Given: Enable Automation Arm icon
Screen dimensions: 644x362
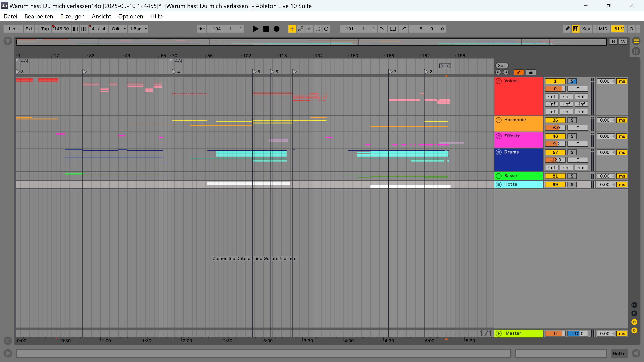Looking at the screenshot, I should [301, 29].
